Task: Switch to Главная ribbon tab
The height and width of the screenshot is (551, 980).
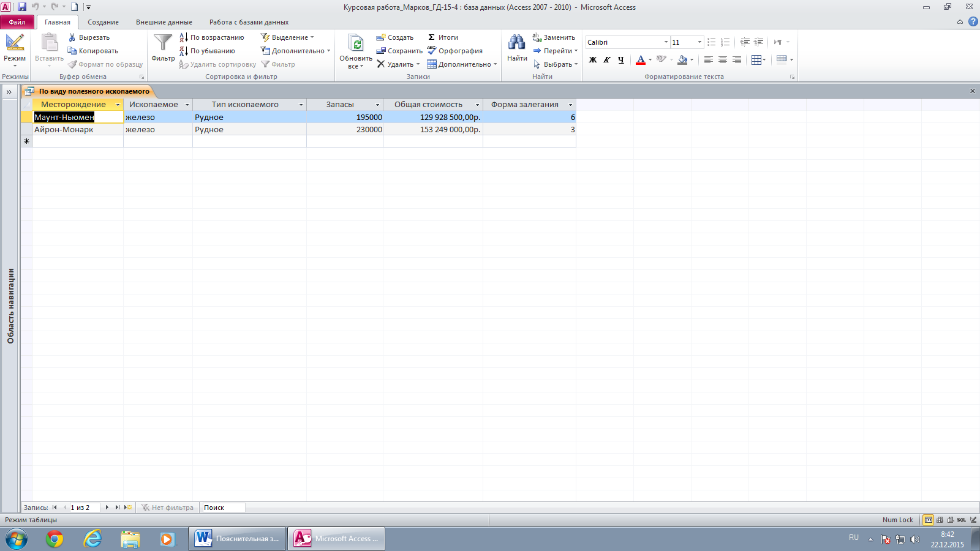Action: pyautogui.click(x=58, y=22)
